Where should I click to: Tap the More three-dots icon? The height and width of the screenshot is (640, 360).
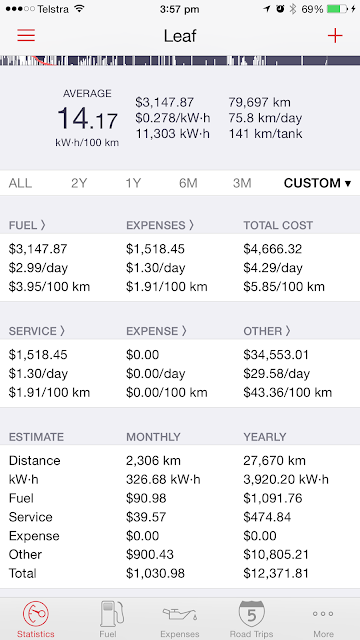coord(323,613)
